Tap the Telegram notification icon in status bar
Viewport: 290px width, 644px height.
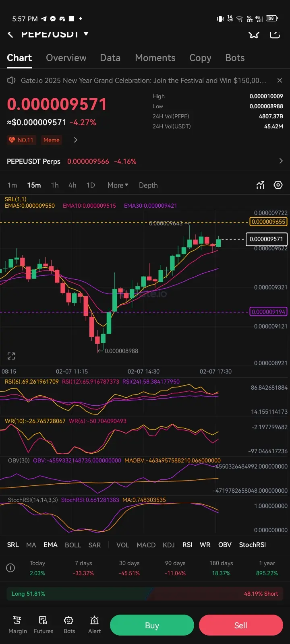44,19
